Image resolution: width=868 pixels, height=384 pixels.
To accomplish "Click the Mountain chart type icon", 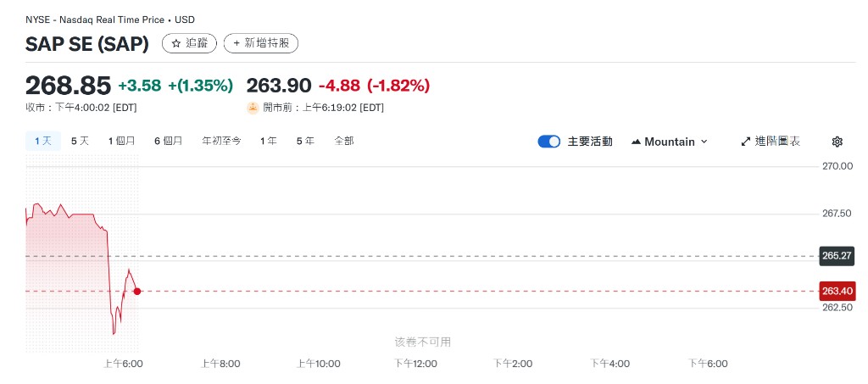I will pos(636,142).
